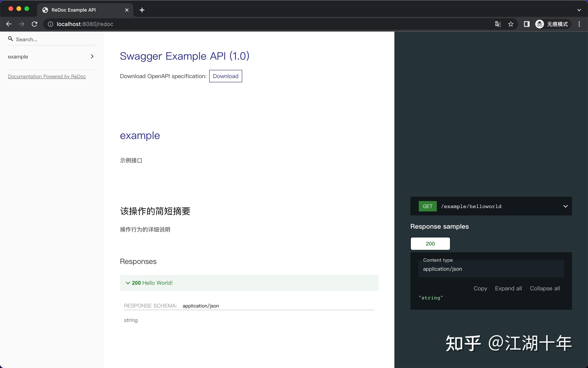
Task: Open the page translate icon
Action: (x=498, y=24)
